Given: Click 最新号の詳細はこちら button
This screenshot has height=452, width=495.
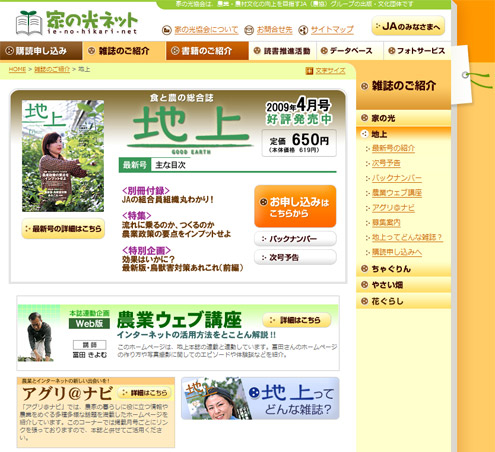Looking at the screenshot, I should [x=63, y=229].
